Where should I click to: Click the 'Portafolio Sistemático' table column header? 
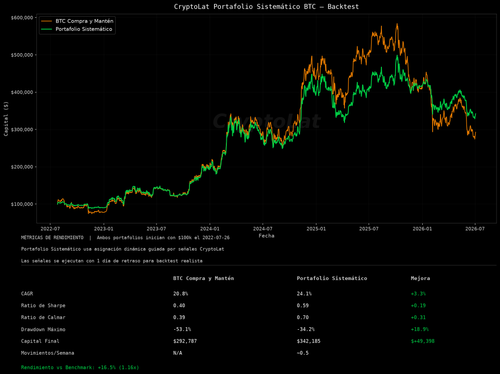coord(332,278)
